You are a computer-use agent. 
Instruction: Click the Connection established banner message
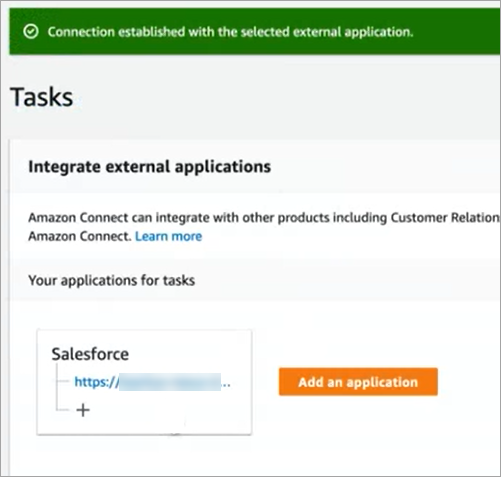tap(230, 32)
